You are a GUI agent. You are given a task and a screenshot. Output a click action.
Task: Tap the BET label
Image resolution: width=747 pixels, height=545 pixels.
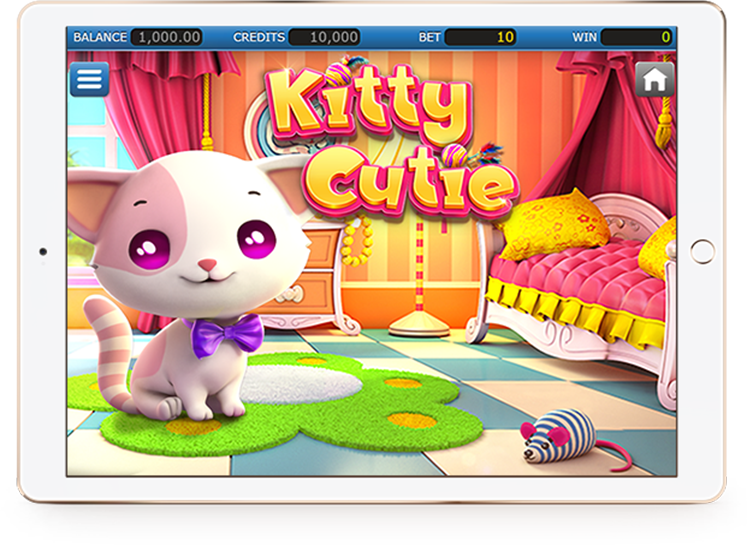click(x=429, y=37)
